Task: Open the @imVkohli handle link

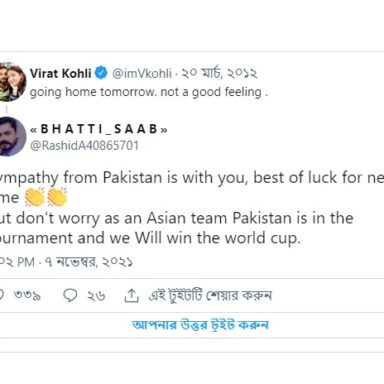Action: [142, 74]
